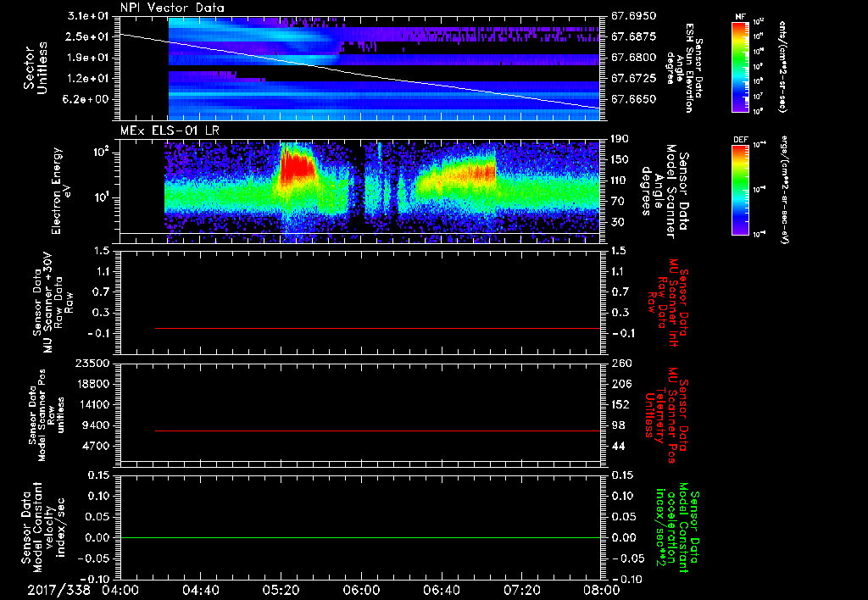Viewport: 868px width, 600px height.
Task: Click the 98 telemetry tick value
Action: 618,425
